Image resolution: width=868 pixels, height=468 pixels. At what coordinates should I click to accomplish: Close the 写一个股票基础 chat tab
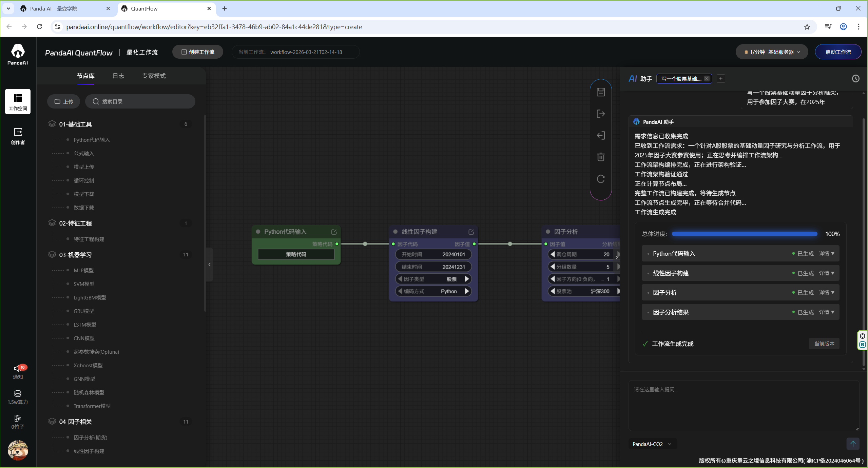(707, 79)
